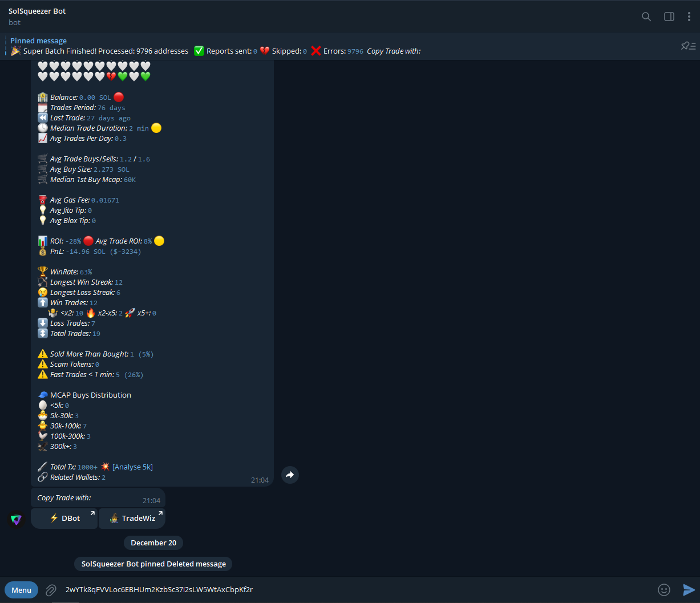Click the Sold More Than Bought warning line
Image resolution: width=700 pixels, height=603 pixels.
[x=95, y=354]
